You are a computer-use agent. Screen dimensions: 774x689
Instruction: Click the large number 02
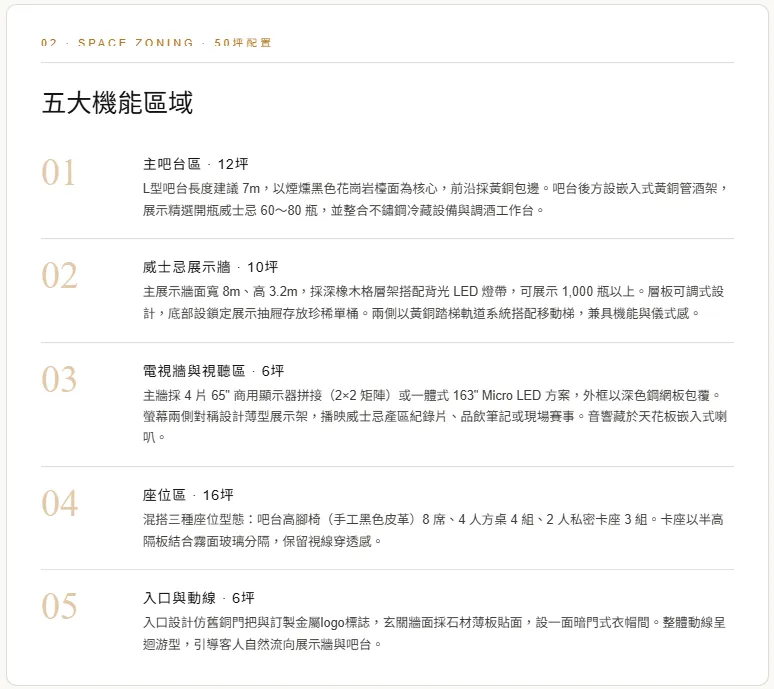point(59,276)
